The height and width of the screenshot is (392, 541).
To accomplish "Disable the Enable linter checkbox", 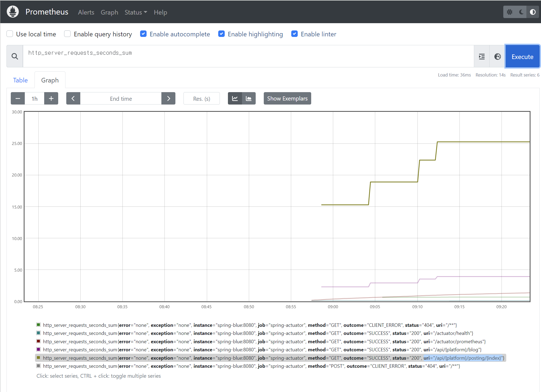I will (294, 34).
